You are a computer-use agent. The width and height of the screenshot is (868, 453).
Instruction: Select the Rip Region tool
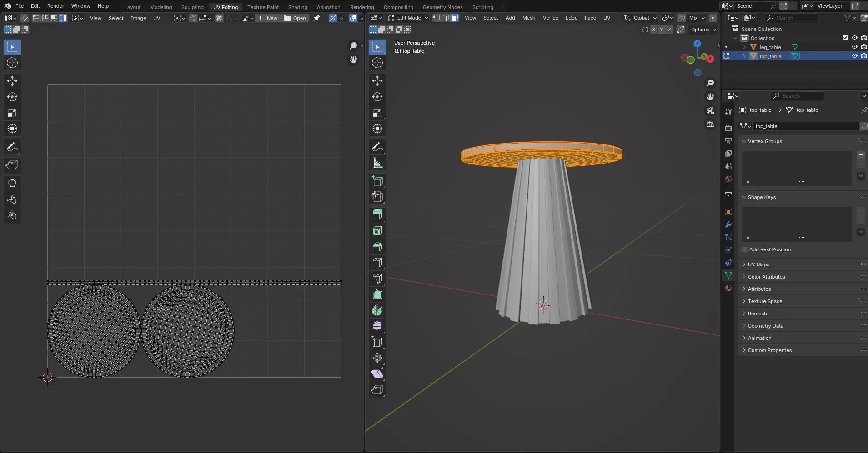pyautogui.click(x=377, y=389)
